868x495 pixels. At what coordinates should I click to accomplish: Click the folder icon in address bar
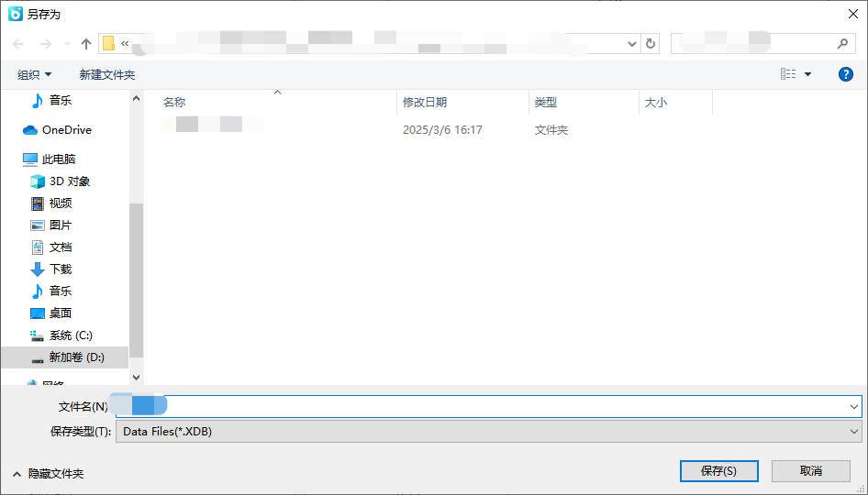click(109, 43)
